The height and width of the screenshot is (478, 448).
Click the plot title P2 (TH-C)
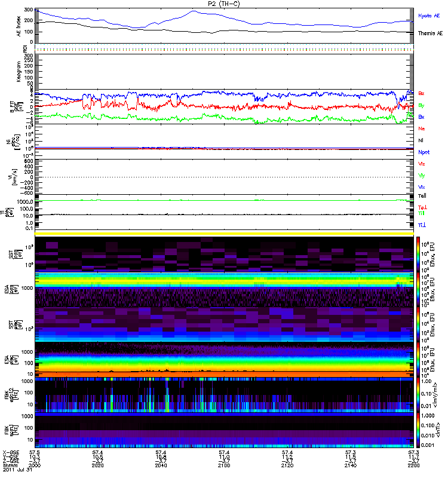[x=223, y=4]
